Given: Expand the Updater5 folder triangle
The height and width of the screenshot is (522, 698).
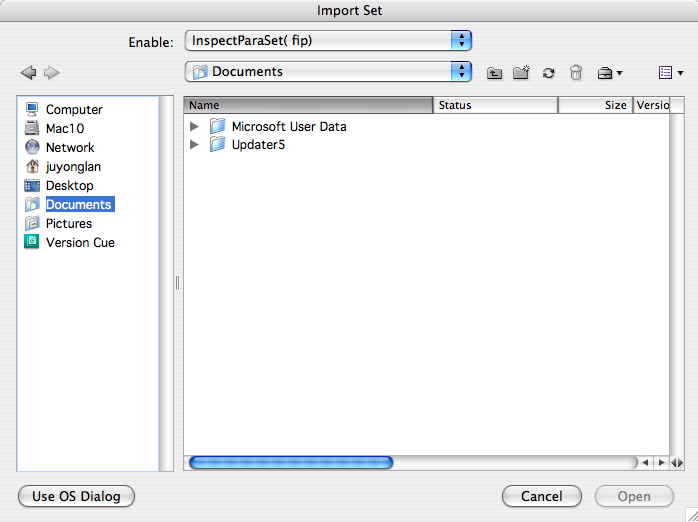Looking at the screenshot, I should click(195, 145).
